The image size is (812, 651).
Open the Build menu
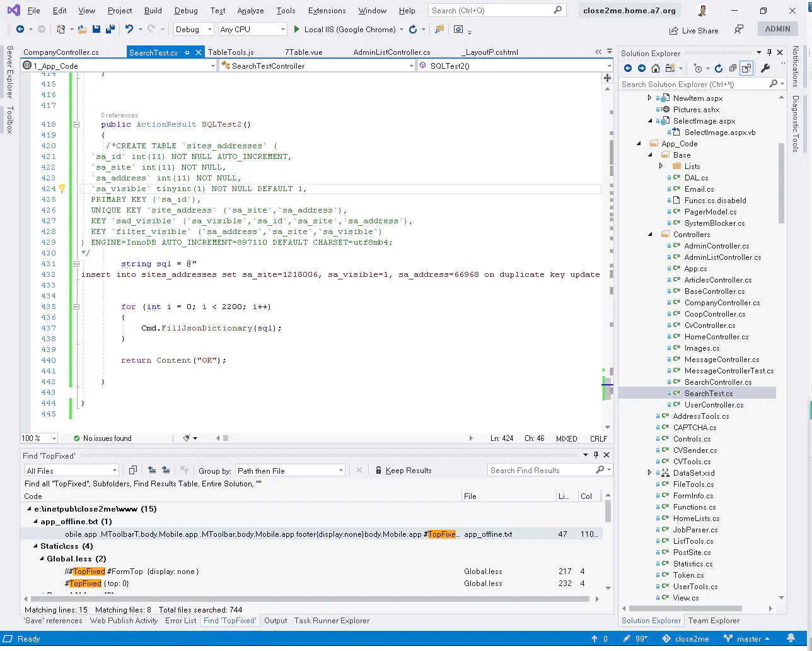click(x=153, y=11)
